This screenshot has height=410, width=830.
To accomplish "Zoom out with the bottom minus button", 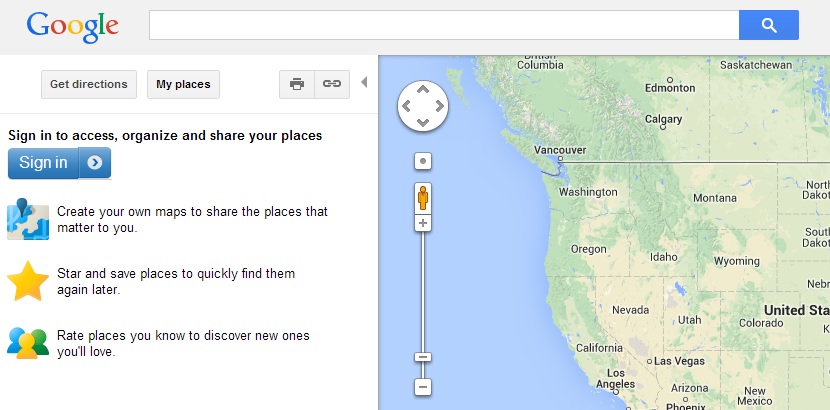I will [x=422, y=387].
